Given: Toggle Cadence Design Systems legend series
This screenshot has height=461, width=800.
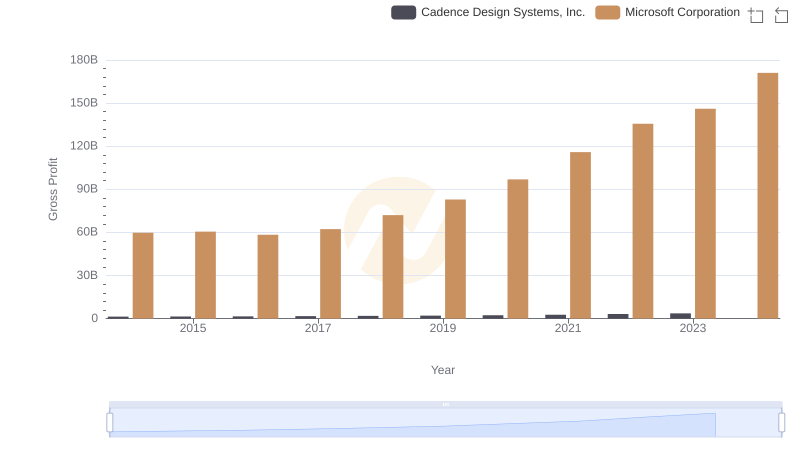Looking at the screenshot, I should 488,12.
